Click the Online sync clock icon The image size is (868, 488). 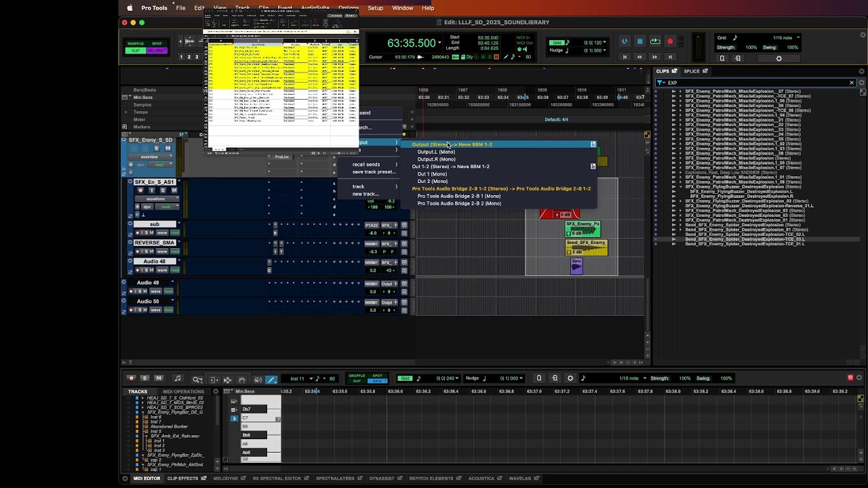[625, 41]
